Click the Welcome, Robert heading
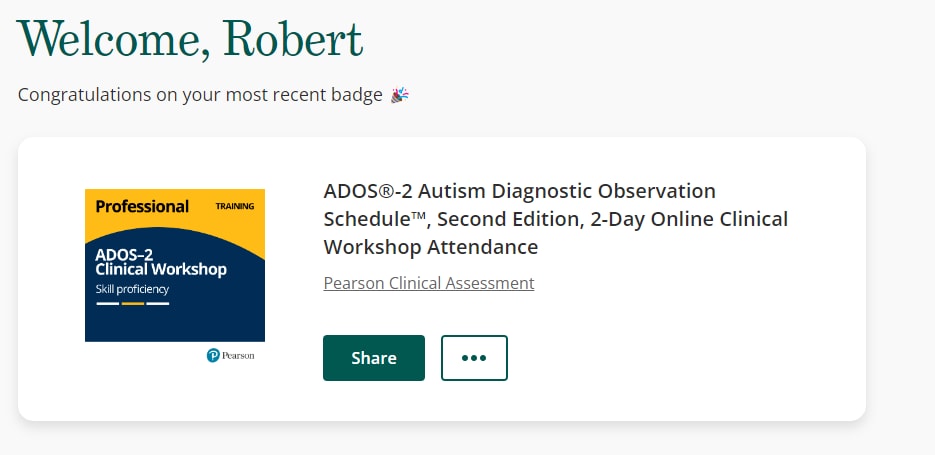This screenshot has width=935, height=455. pos(190,39)
